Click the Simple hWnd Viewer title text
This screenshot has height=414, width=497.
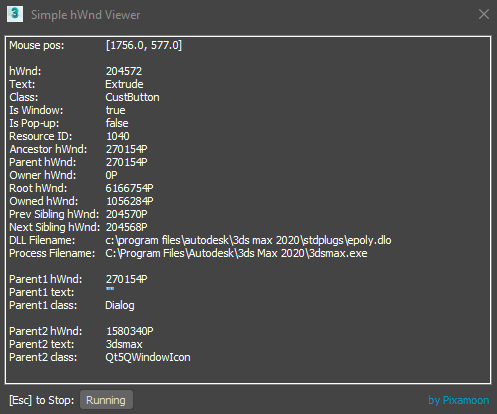tap(86, 15)
